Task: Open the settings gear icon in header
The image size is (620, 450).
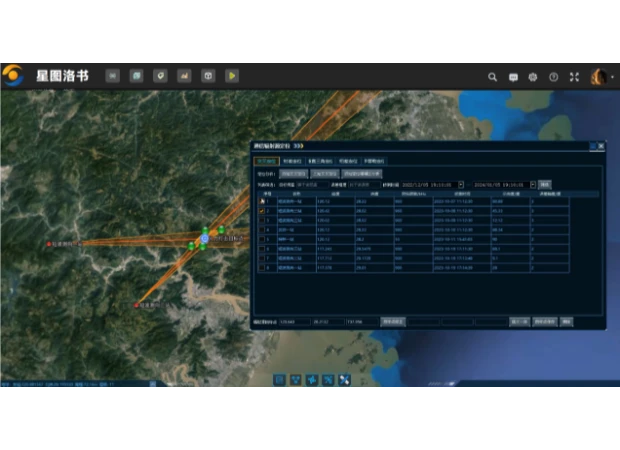Action: click(x=533, y=76)
